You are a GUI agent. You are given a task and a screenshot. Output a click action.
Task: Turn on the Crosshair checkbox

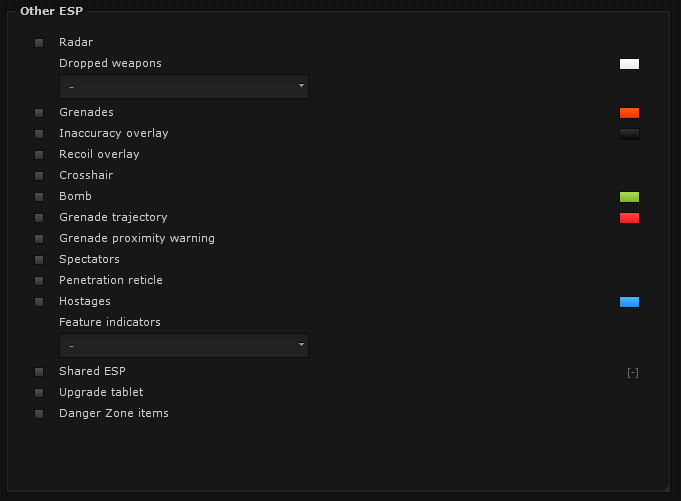39,176
